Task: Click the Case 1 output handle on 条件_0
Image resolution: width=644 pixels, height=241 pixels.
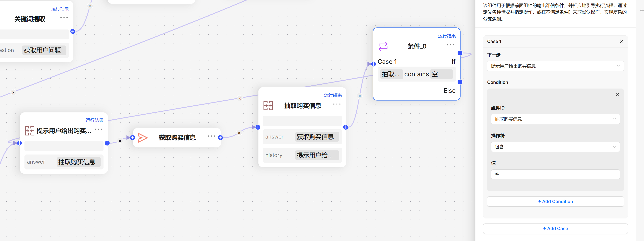Action: (460, 53)
